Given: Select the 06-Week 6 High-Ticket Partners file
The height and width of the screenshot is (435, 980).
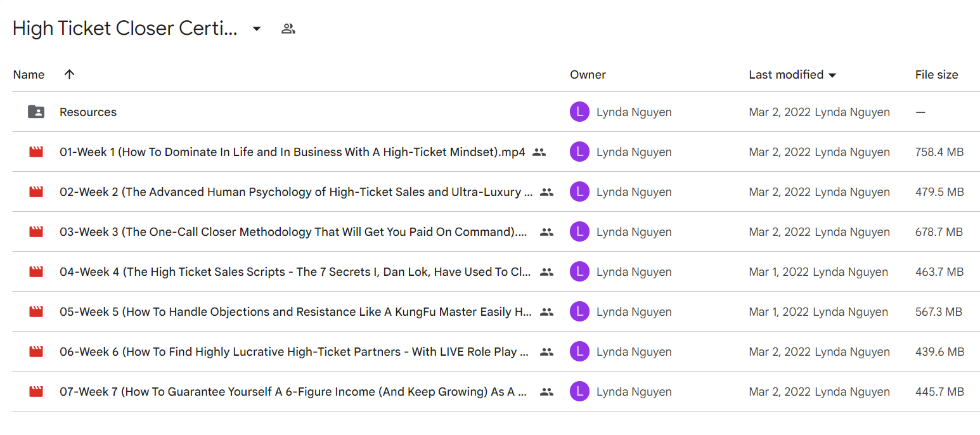Looking at the screenshot, I should [295, 352].
